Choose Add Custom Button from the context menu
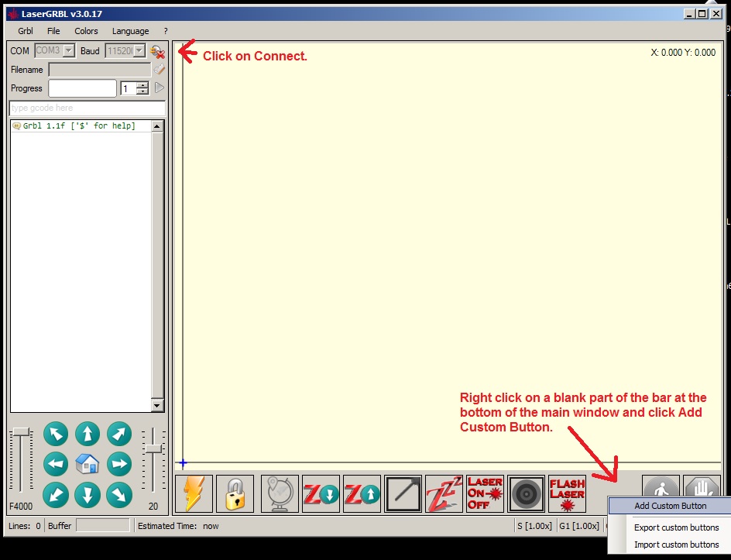The height and width of the screenshot is (560, 731). (x=670, y=506)
